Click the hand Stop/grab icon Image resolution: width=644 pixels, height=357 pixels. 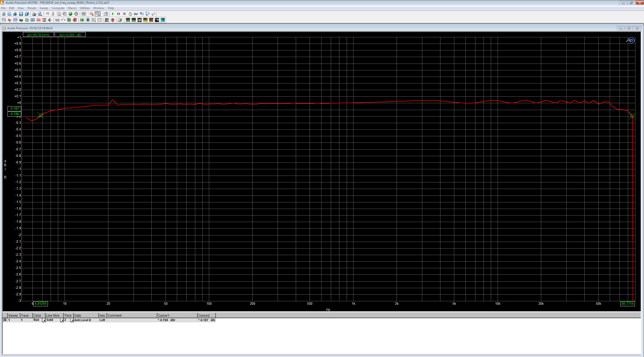[x=130, y=14]
